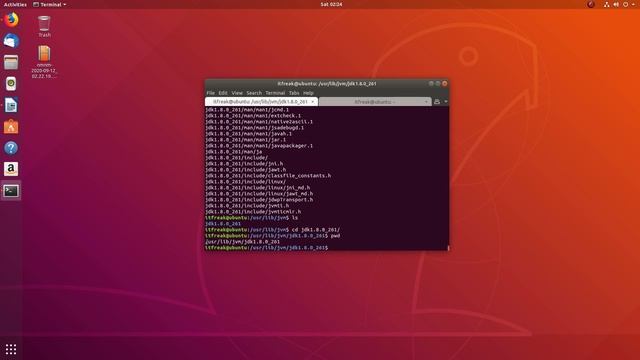Click the line ending 'jdwpTransport.h'

pyautogui.click(x=259, y=200)
